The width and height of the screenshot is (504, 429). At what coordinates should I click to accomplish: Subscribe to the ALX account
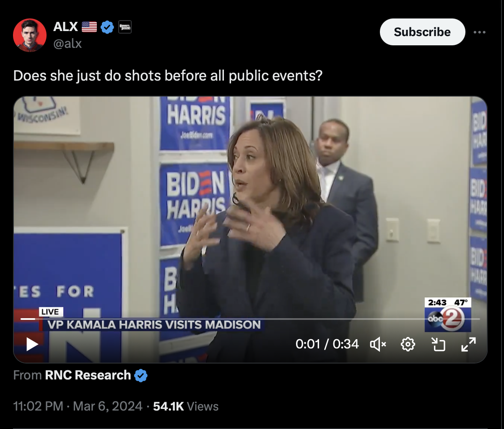point(422,32)
